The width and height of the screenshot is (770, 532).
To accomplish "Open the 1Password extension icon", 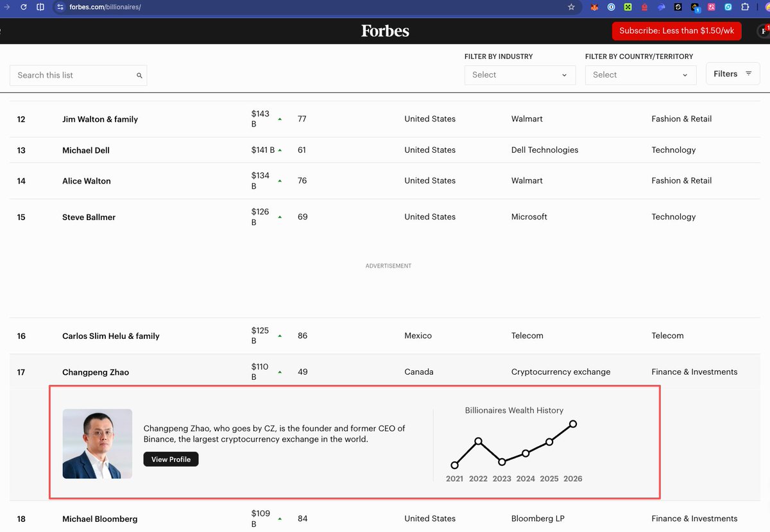I will [612, 7].
